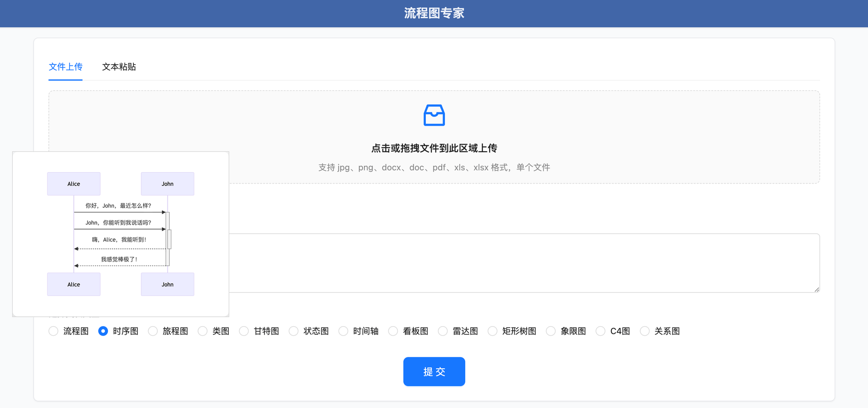Select the 状态图 diagram type
The image size is (868, 408).
tap(293, 331)
